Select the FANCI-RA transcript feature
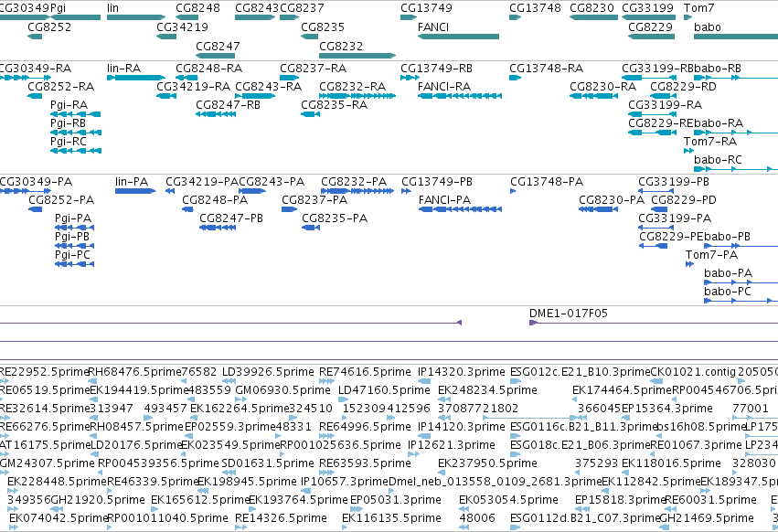 coord(460,96)
